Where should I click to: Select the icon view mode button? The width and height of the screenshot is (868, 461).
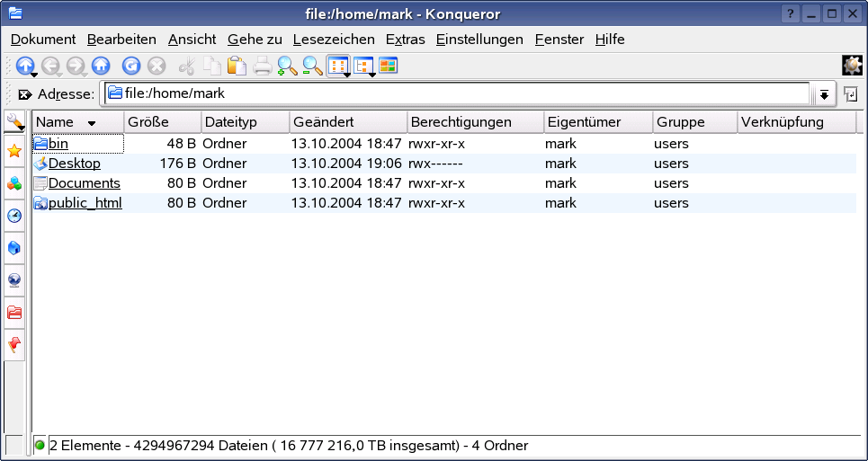coord(337,66)
